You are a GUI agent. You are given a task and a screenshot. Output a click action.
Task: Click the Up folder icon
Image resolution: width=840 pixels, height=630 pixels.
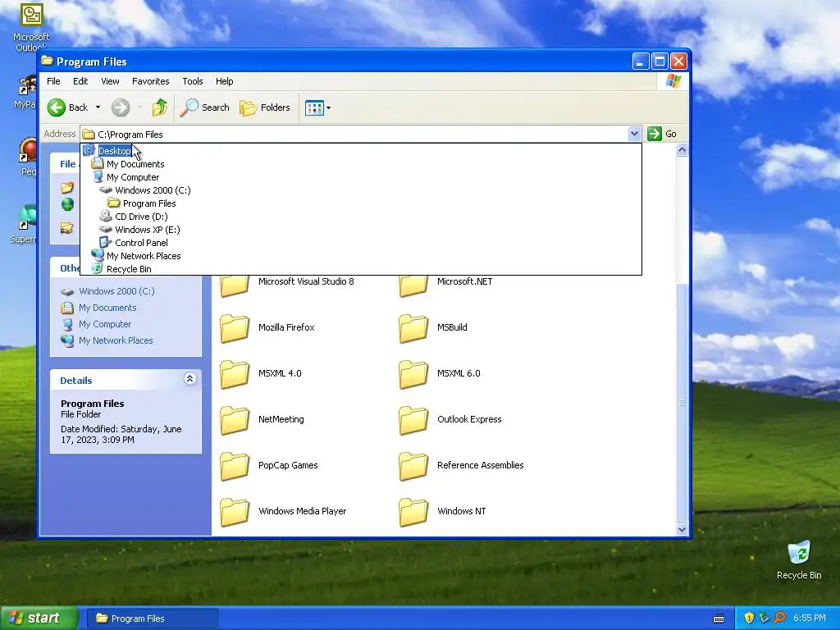pyautogui.click(x=160, y=107)
